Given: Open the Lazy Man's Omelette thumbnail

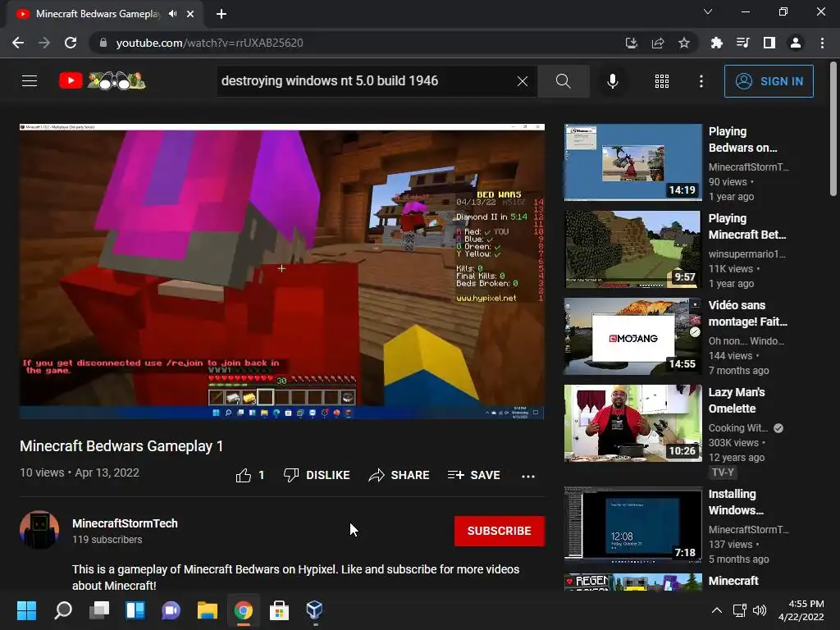Looking at the screenshot, I should point(632,423).
